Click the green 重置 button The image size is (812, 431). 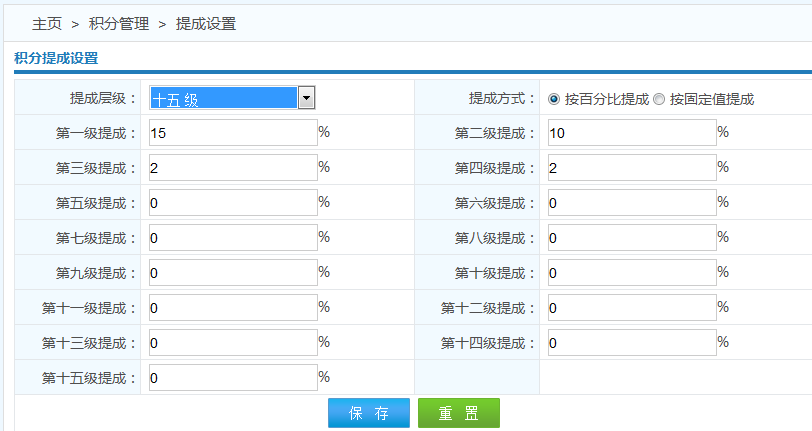pos(458,413)
